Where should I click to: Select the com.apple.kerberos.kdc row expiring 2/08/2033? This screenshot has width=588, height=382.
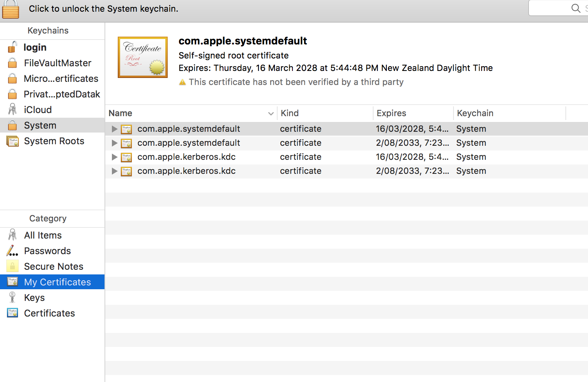click(x=186, y=171)
